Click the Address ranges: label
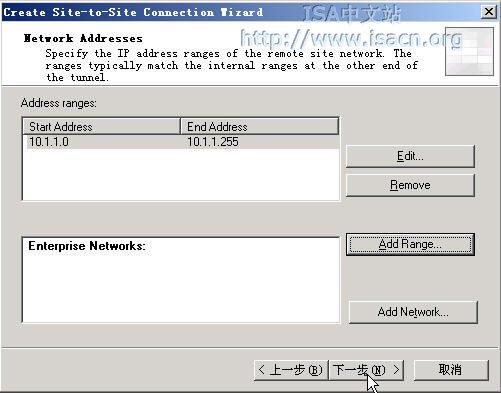 59,103
